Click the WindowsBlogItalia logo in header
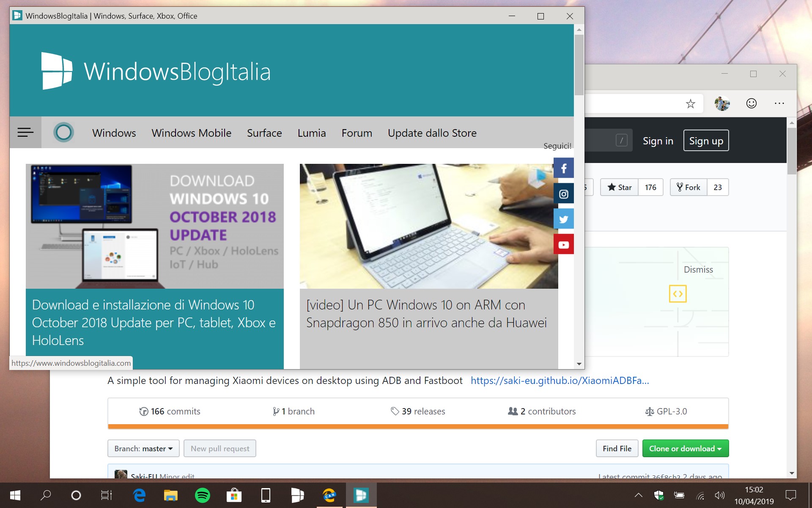The width and height of the screenshot is (812, 508). click(x=156, y=71)
